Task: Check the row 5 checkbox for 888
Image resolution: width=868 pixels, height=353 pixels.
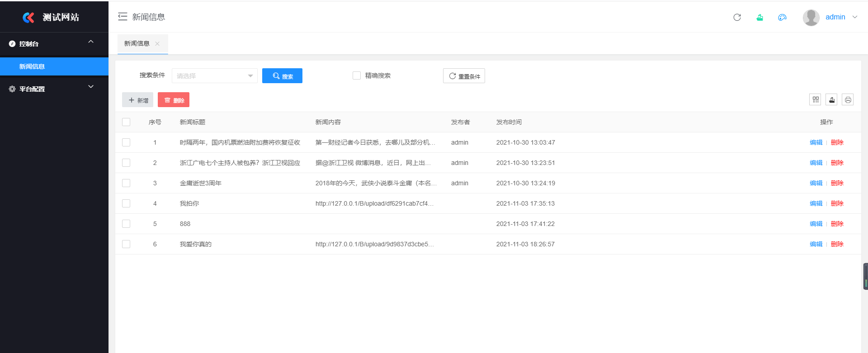Action: point(126,224)
